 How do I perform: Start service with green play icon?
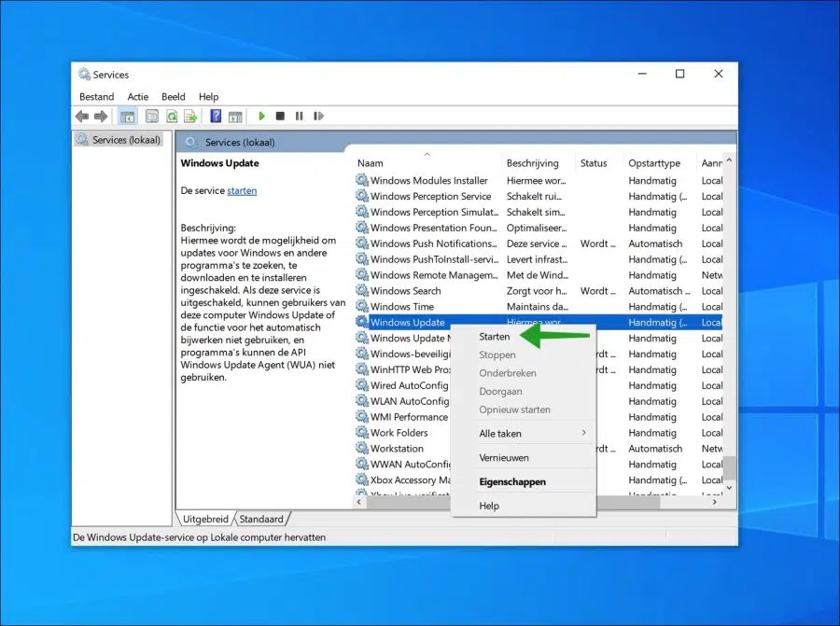point(261,116)
